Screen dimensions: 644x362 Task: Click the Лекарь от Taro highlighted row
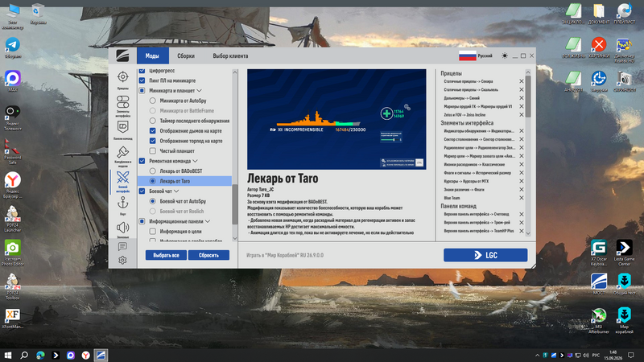[185, 181]
